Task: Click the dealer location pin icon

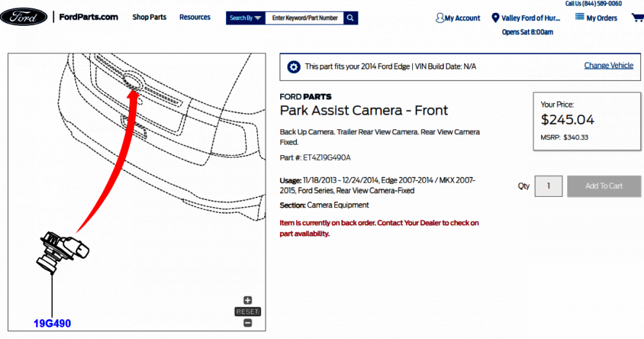Action: (495, 18)
